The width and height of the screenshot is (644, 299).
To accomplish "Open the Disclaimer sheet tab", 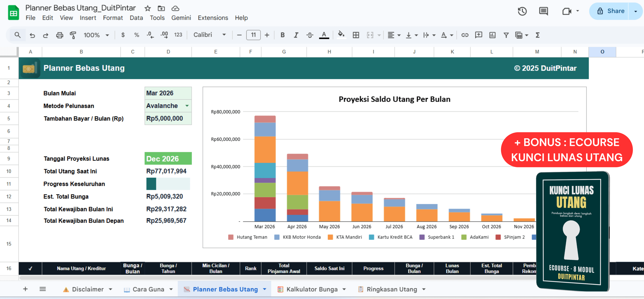I will point(87,289).
